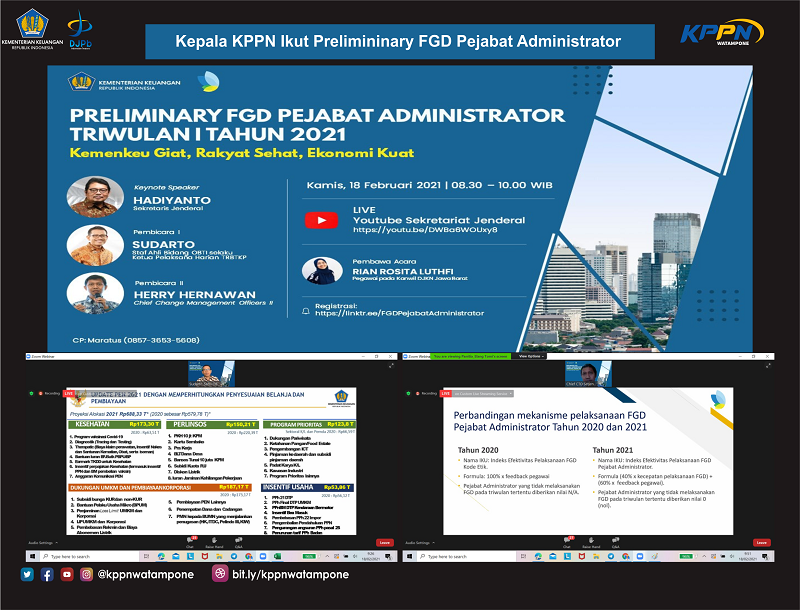
Task: Open Telegram from the left taskbar
Action: tap(234, 556)
